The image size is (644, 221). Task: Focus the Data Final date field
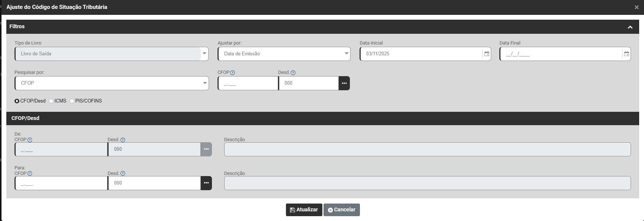pyautogui.click(x=561, y=54)
